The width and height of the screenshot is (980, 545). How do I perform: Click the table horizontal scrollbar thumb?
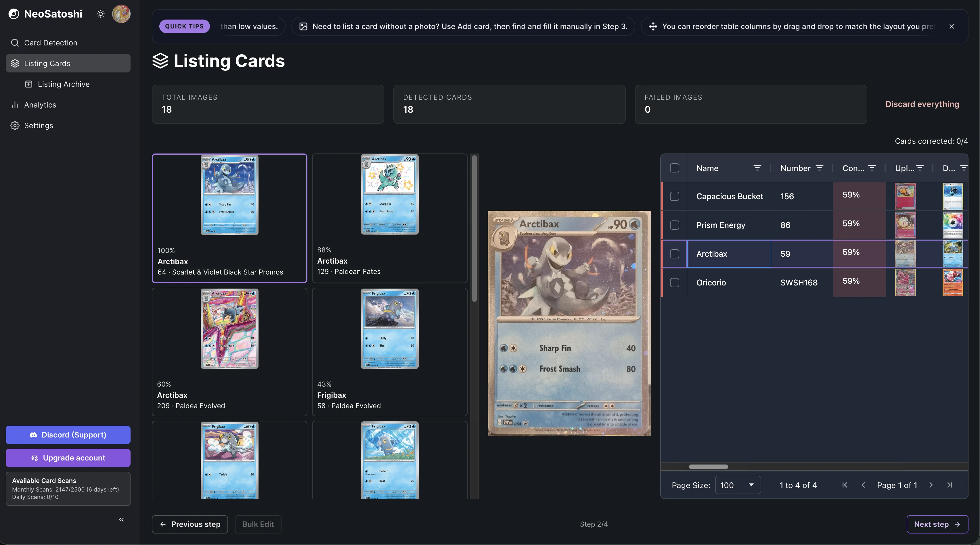click(708, 467)
